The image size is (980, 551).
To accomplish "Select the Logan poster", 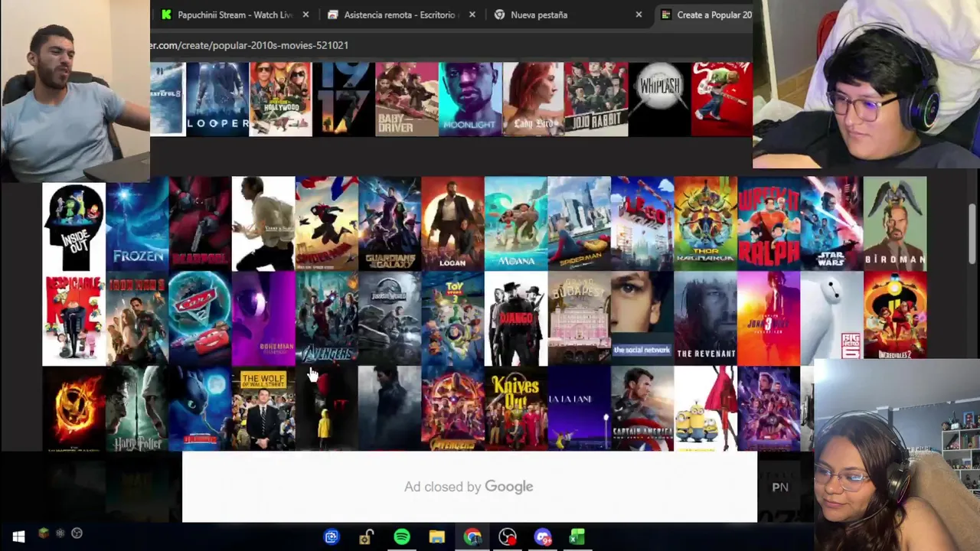I will click(x=452, y=223).
